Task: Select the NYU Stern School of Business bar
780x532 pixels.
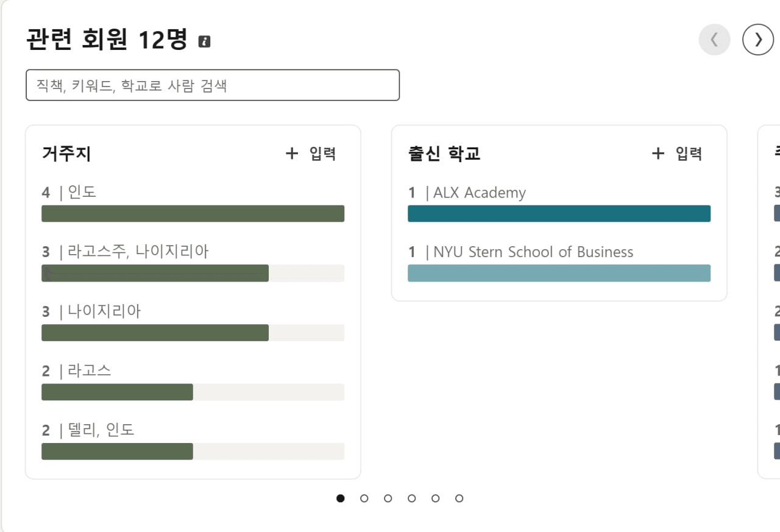Action: point(559,273)
